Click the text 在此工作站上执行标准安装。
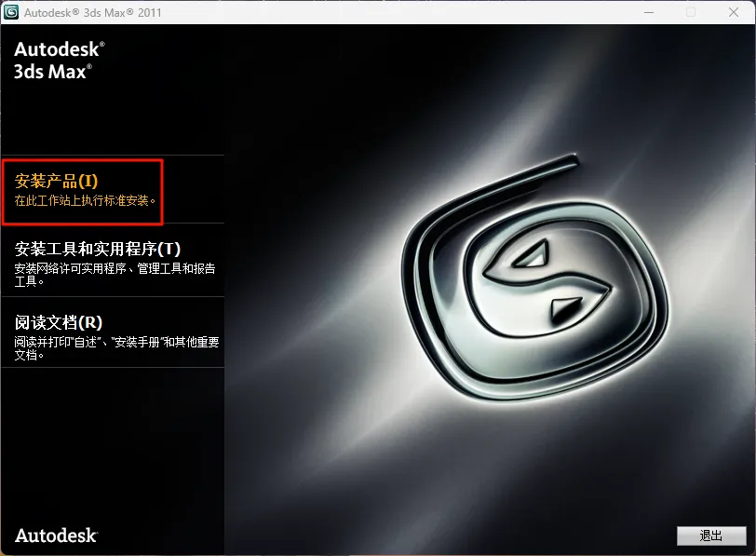 85,200
